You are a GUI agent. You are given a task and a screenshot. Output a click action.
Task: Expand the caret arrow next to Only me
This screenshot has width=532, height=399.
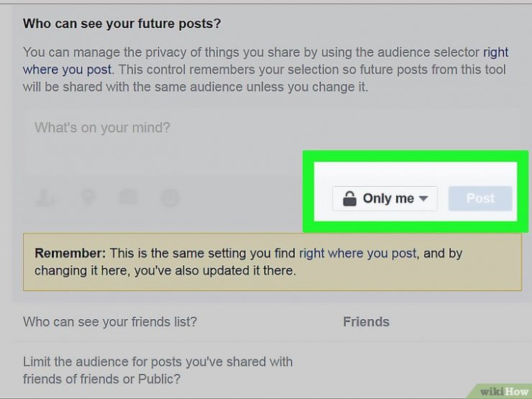pos(423,198)
